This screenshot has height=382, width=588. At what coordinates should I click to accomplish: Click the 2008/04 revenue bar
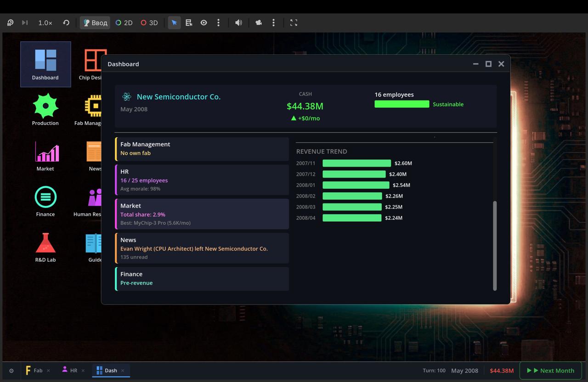coord(352,218)
